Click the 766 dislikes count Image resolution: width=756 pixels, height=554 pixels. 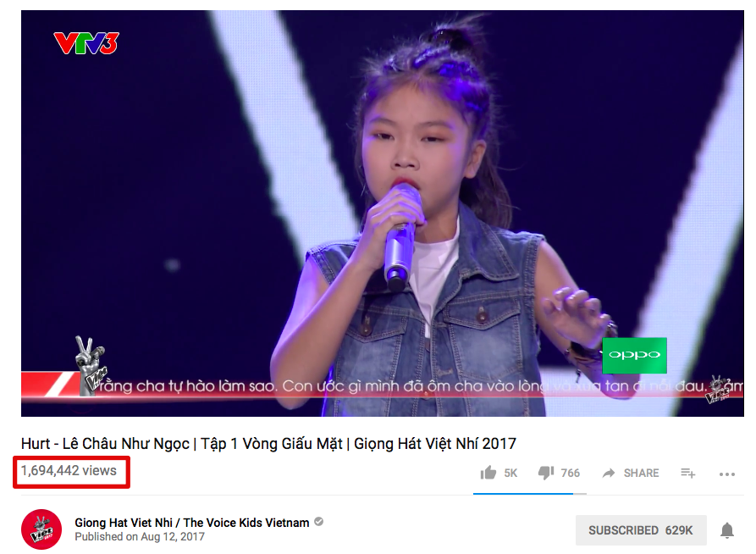(x=571, y=473)
